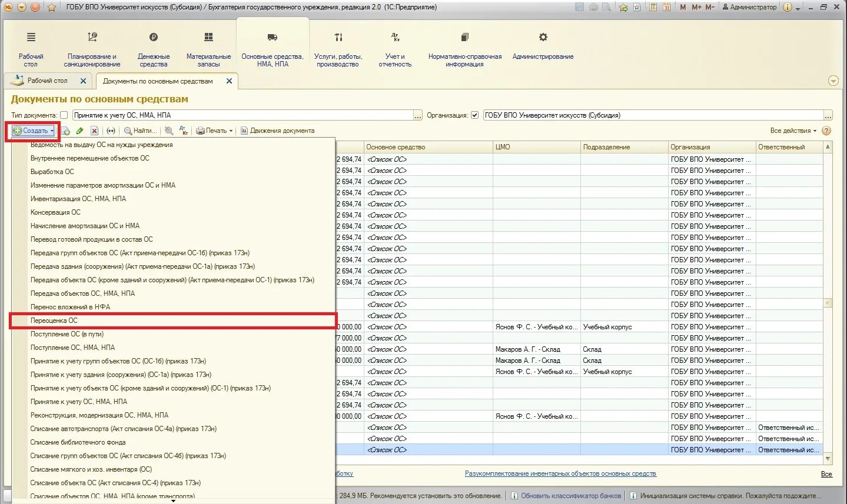Toggle the Тип документа checkbox
Viewport: 847px width, 504px height.
64,115
